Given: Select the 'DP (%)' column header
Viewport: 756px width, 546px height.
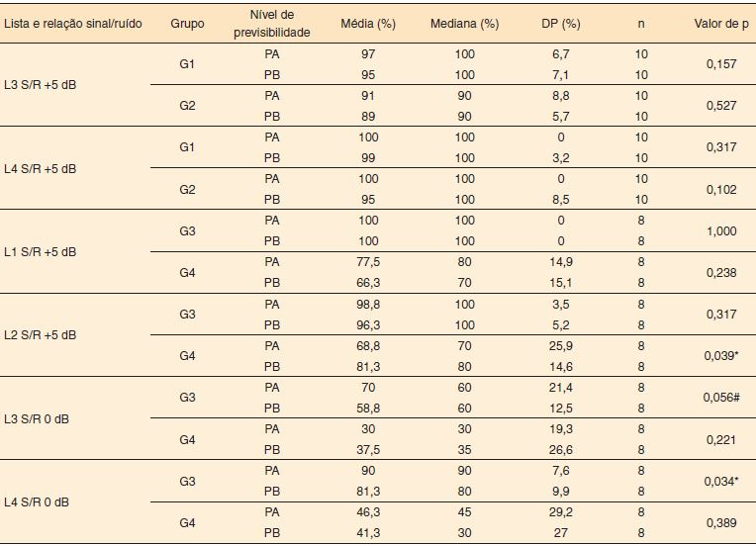Looking at the screenshot, I should [x=565, y=22].
